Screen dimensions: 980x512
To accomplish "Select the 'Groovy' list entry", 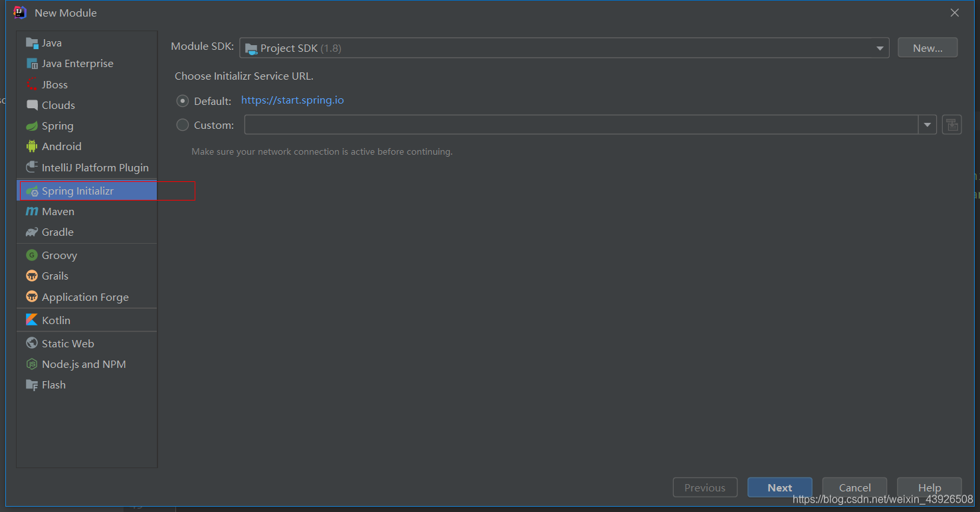I will (x=87, y=255).
